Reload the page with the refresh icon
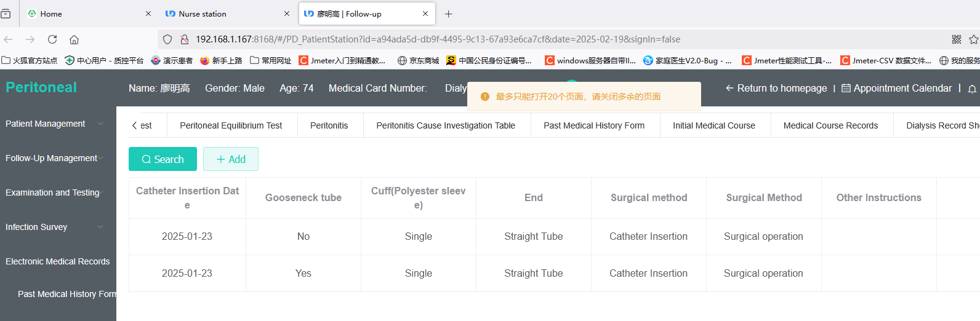 click(52, 39)
